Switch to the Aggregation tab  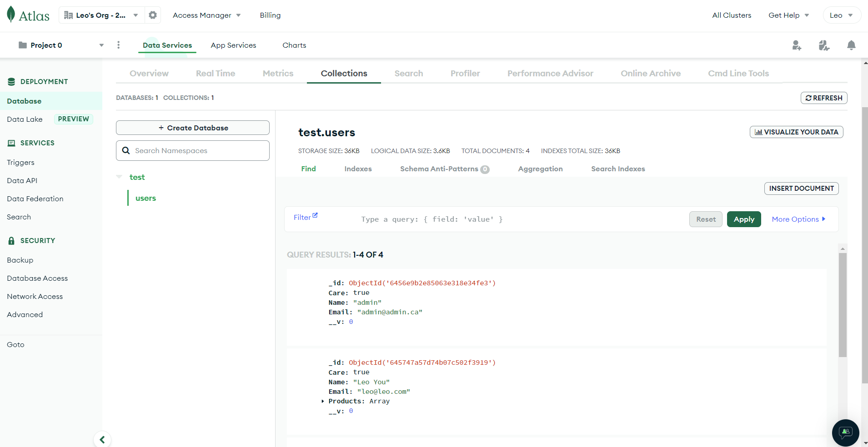(x=540, y=169)
